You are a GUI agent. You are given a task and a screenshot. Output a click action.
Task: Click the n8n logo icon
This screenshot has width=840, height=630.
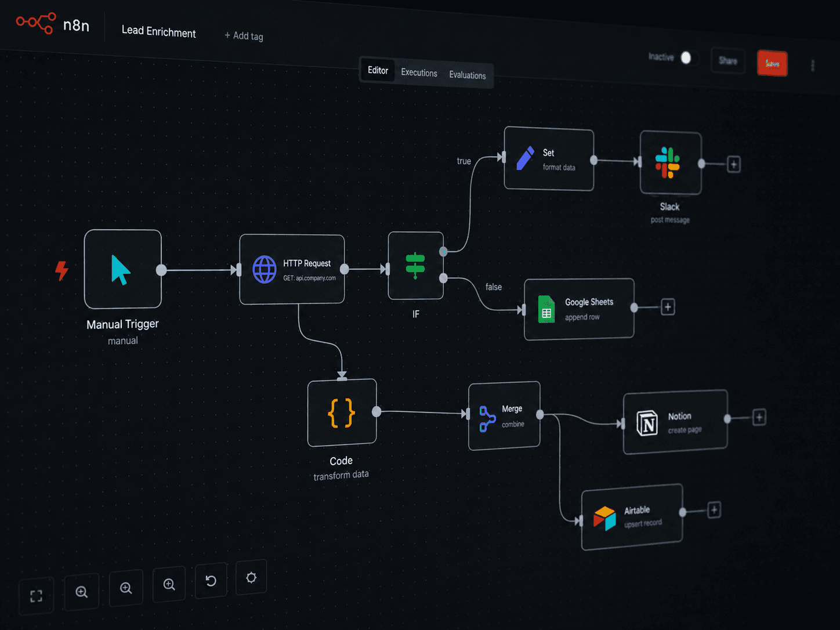pos(36,23)
